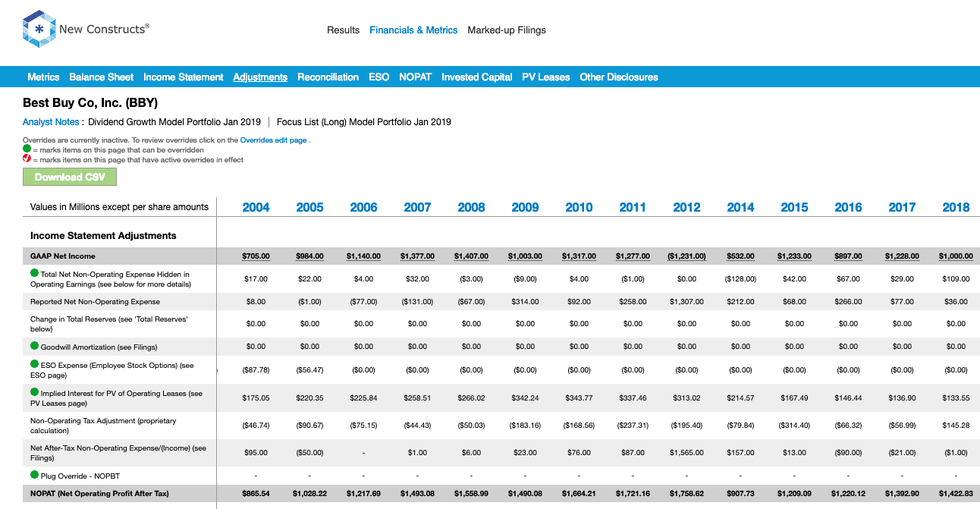Click Non-Operating Tax Adjustment value $145.28

click(956, 426)
